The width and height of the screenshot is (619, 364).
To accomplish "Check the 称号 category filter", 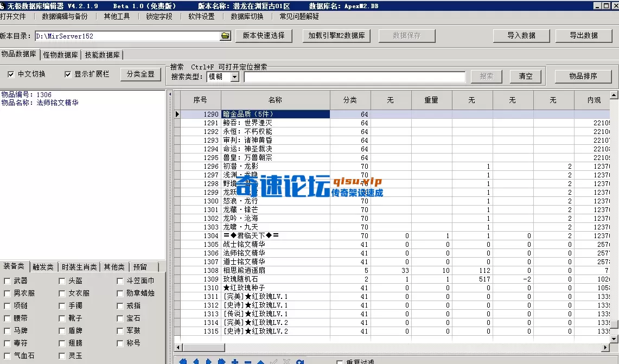I will [x=120, y=343].
